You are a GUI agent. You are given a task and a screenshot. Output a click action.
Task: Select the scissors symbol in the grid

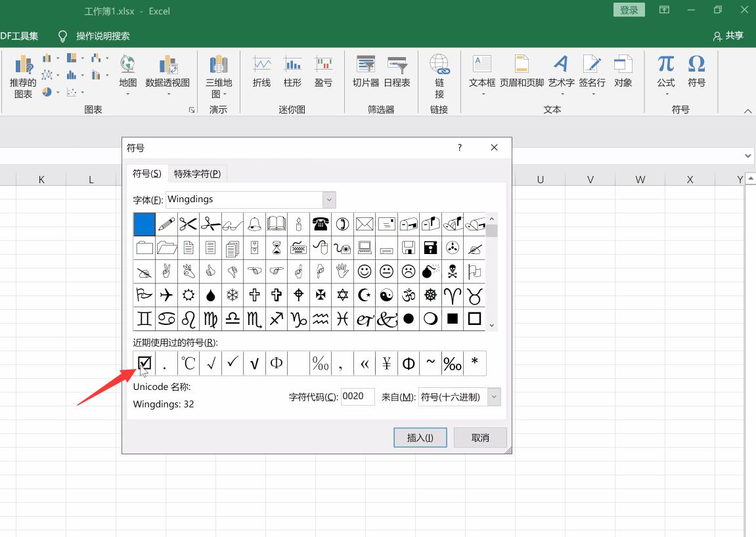tap(189, 224)
